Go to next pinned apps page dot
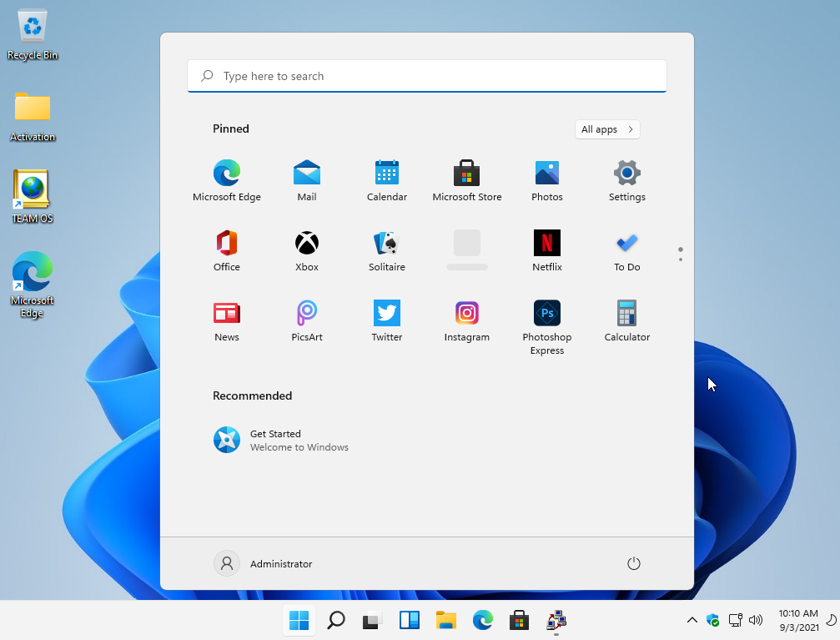Screen dimensions: 840x640 coord(681,260)
